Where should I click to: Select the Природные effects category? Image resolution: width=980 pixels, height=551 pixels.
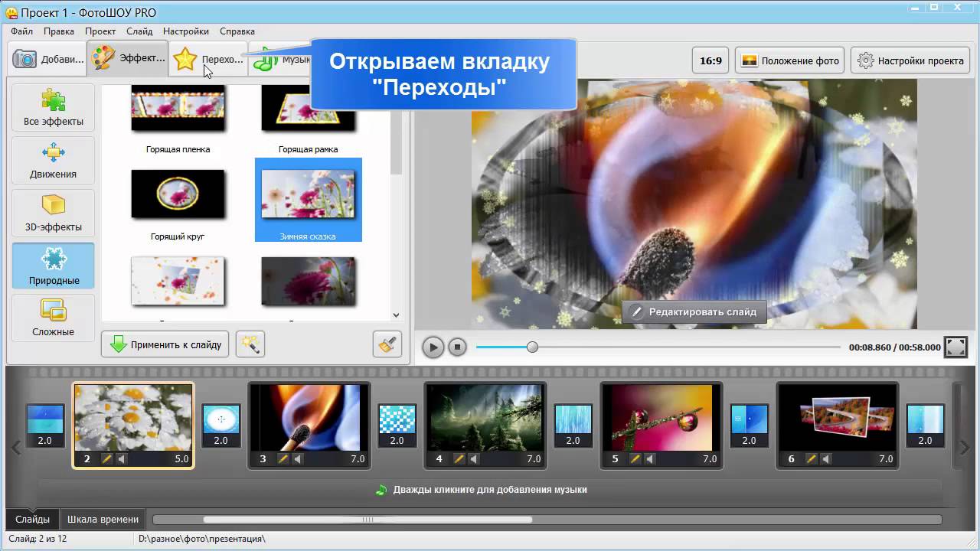[54, 266]
